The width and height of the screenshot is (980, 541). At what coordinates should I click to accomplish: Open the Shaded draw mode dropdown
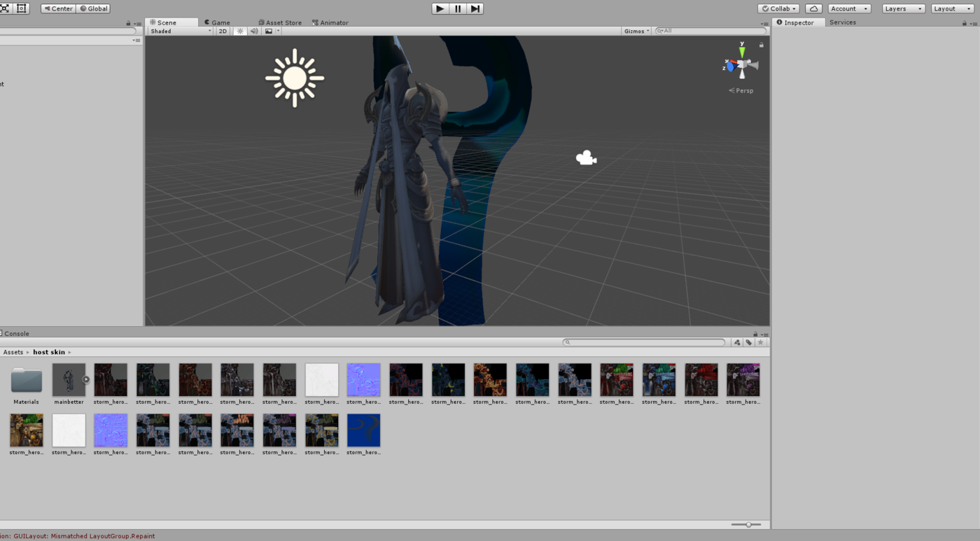coord(181,31)
